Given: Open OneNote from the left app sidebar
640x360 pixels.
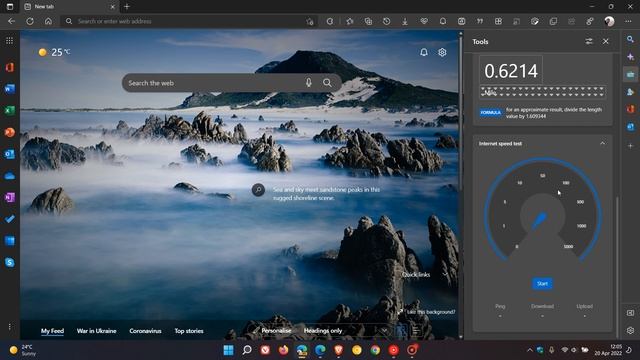Looking at the screenshot, I should [9, 198].
